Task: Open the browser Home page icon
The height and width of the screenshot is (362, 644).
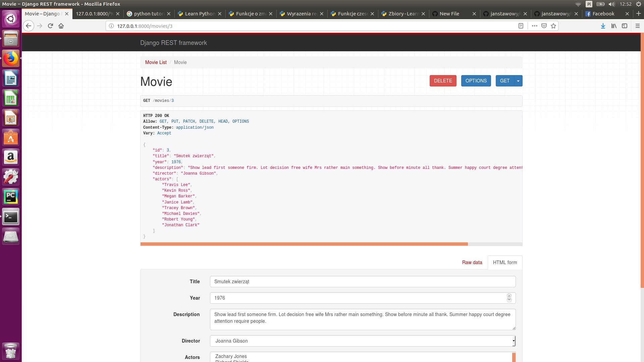Action: click(61, 26)
